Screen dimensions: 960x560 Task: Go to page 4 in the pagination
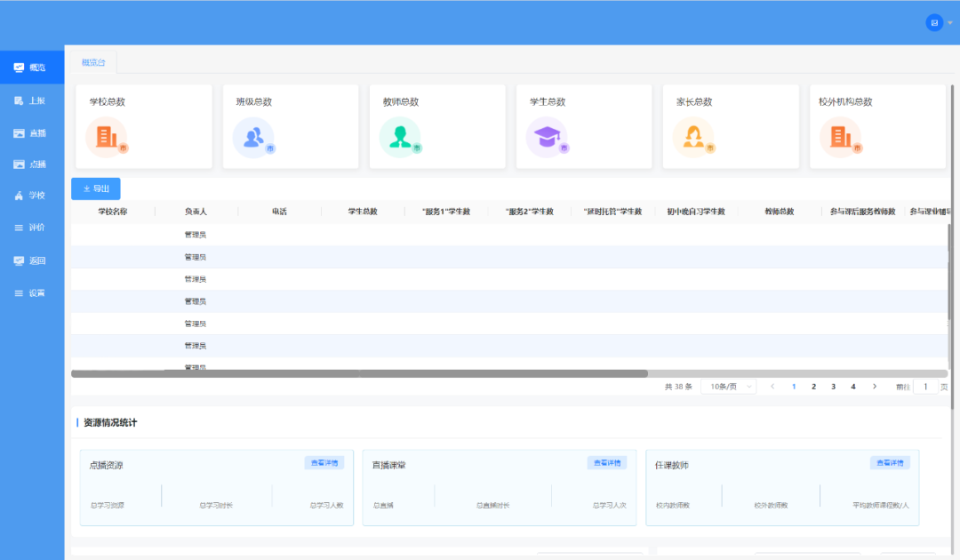click(x=852, y=386)
